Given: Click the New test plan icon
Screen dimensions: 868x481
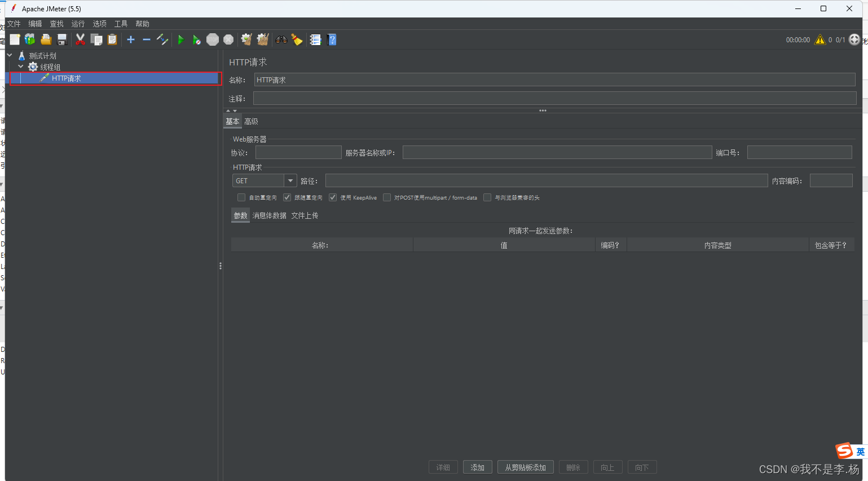Looking at the screenshot, I should 15,39.
